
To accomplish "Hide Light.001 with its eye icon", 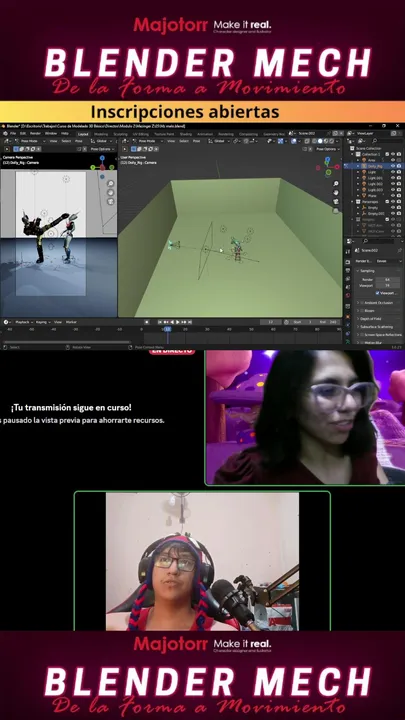I will tap(393, 178).
